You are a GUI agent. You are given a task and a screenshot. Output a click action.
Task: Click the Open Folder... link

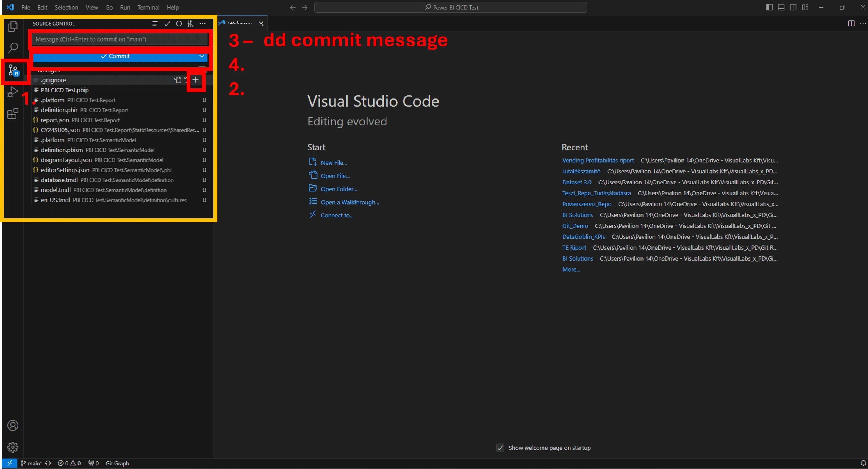(339, 189)
